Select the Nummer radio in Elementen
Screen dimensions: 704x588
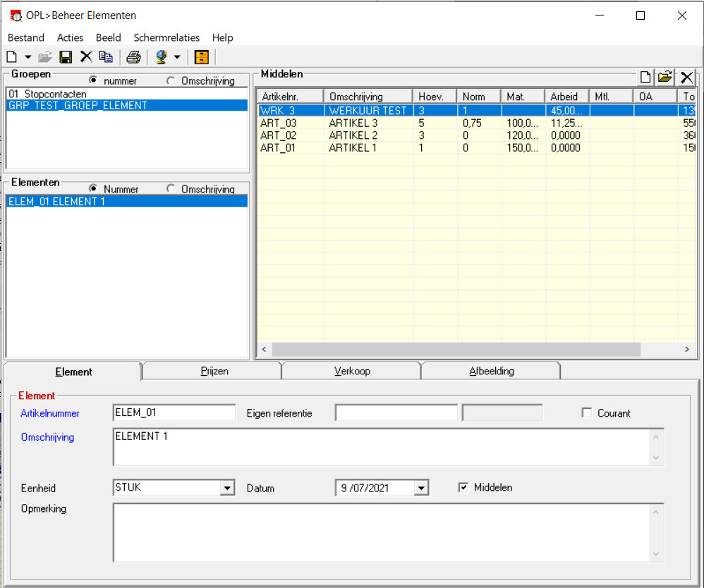click(93, 188)
